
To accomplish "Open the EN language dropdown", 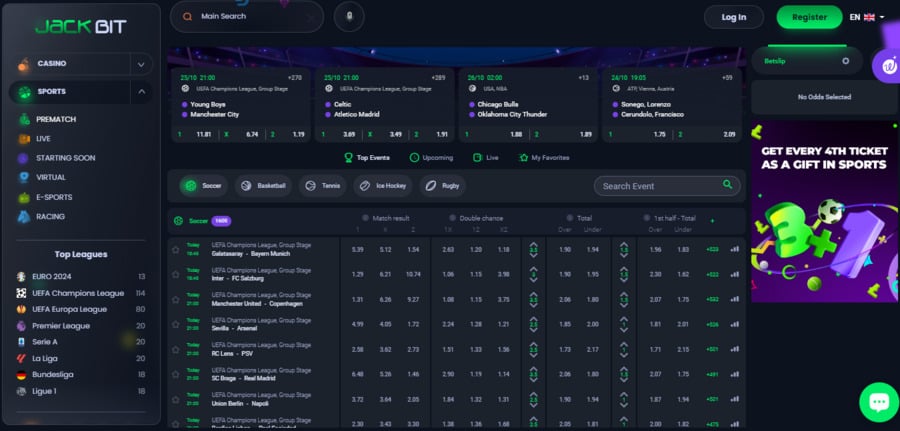I will (x=867, y=17).
